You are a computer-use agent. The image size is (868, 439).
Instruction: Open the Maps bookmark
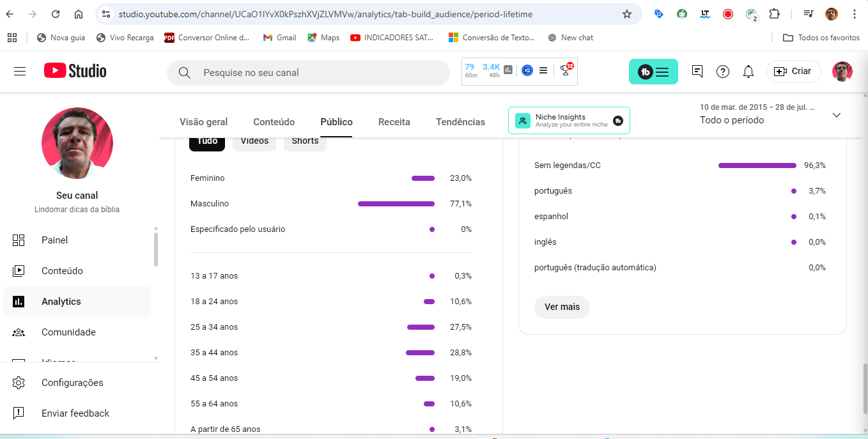(x=323, y=38)
